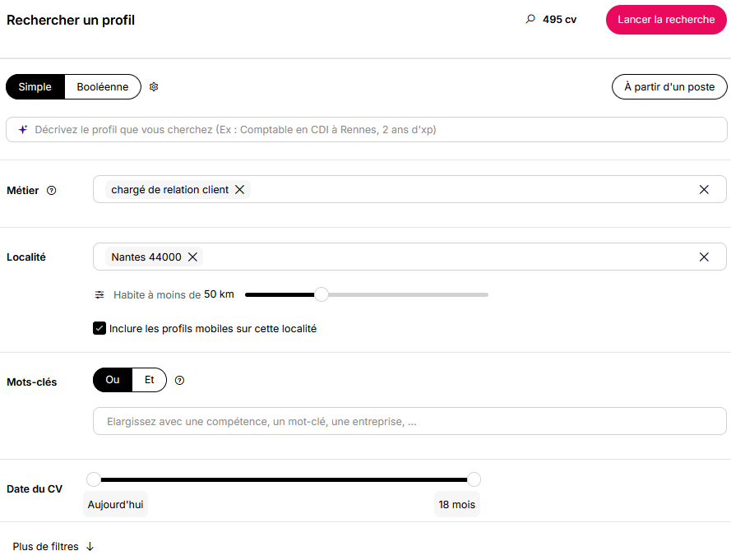731x560 pixels.
Task: Click the sparkle AI icon in description field
Action: pyautogui.click(x=23, y=130)
